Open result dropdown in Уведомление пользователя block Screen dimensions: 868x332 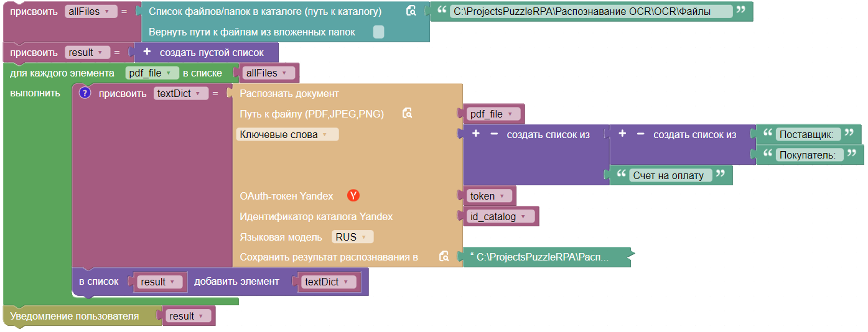tap(189, 316)
